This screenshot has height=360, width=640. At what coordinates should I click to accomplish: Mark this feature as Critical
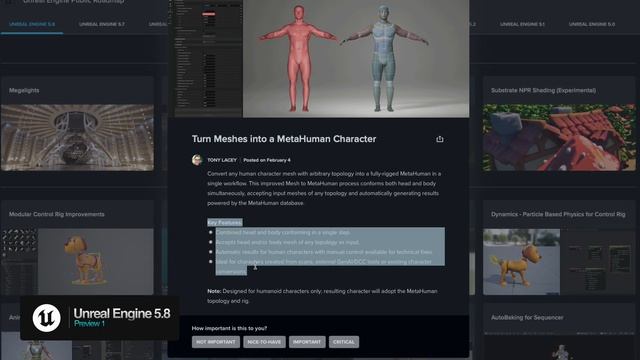pos(344,342)
